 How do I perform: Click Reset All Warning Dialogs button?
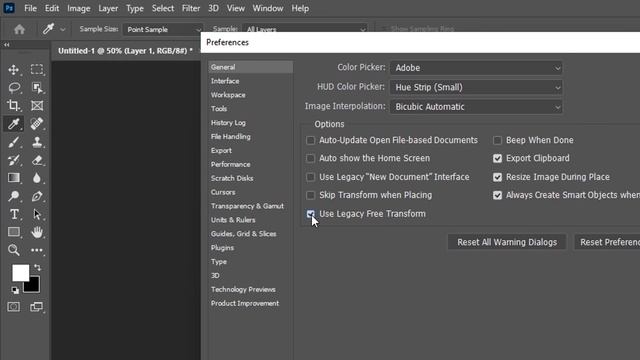pos(507,242)
